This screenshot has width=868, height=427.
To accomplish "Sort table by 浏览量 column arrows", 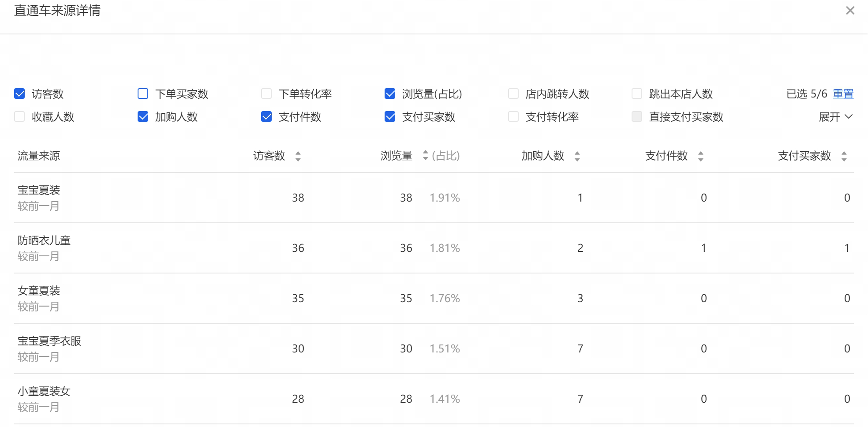I will point(425,155).
